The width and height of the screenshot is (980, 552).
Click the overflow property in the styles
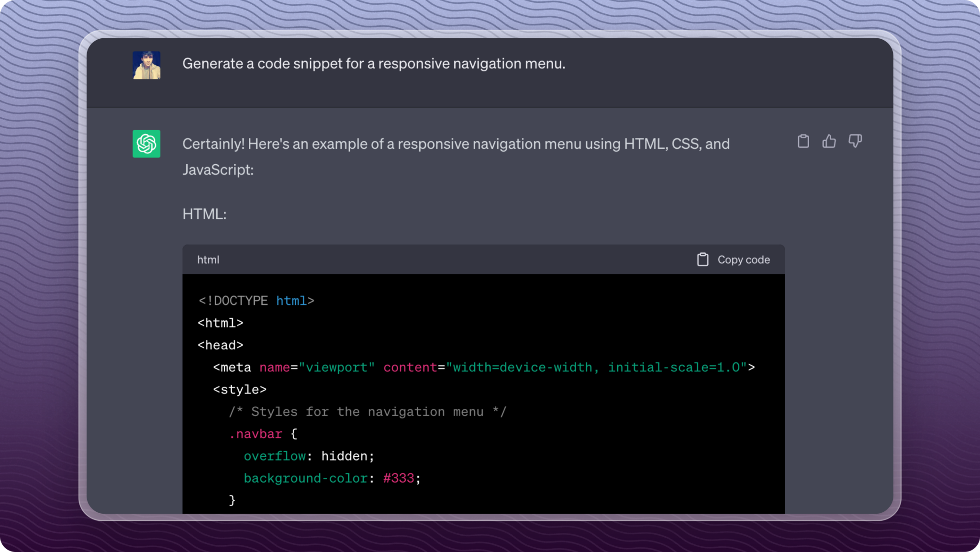coord(275,456)
